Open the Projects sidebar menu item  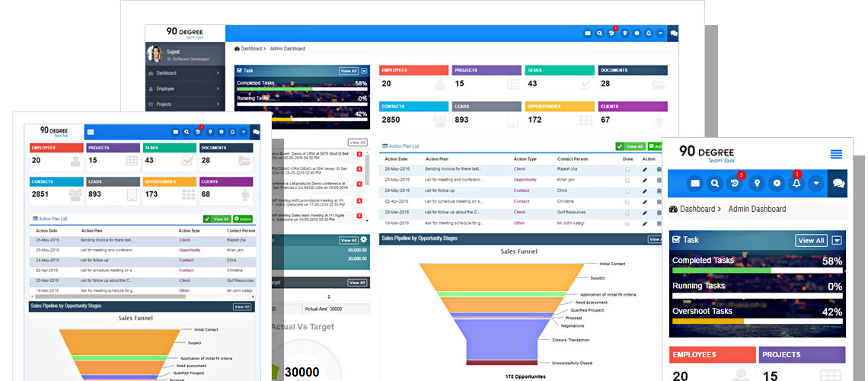coord(185,104)
